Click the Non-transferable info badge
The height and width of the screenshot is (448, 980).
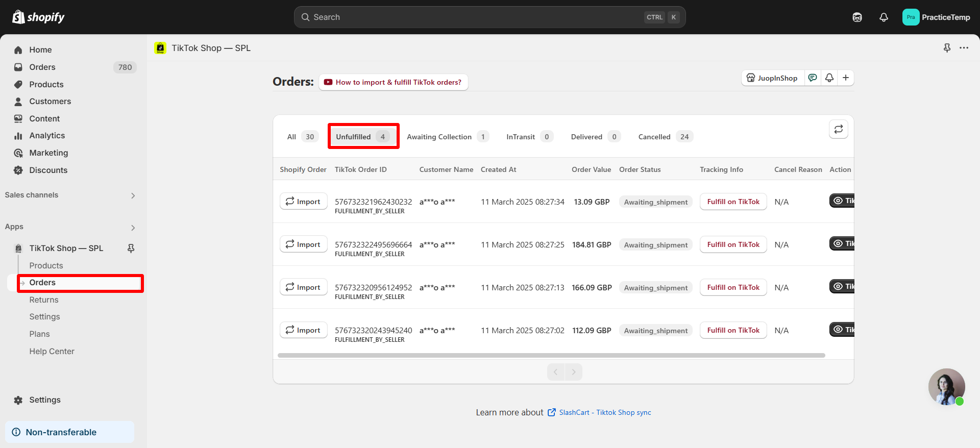pos(69,432)
